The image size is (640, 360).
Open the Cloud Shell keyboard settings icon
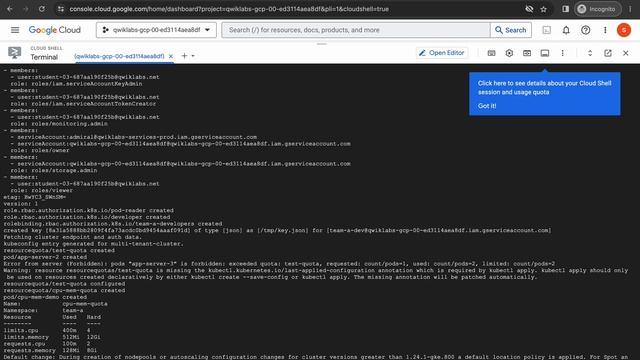[x=491, y=53]
